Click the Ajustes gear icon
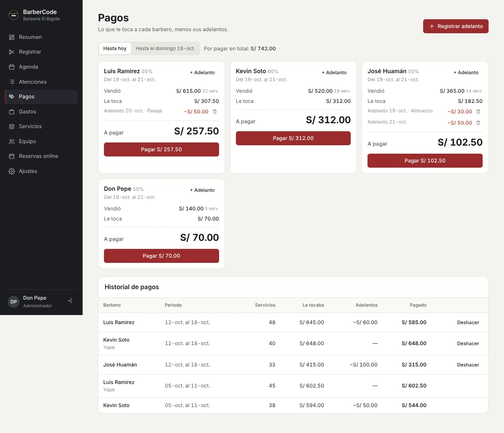The width and height of the screenshot is (504, 433). (12, 171)
